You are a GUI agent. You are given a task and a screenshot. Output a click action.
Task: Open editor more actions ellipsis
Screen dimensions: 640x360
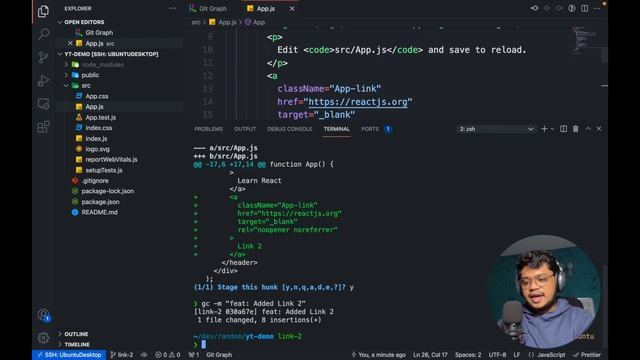(597, 8)
